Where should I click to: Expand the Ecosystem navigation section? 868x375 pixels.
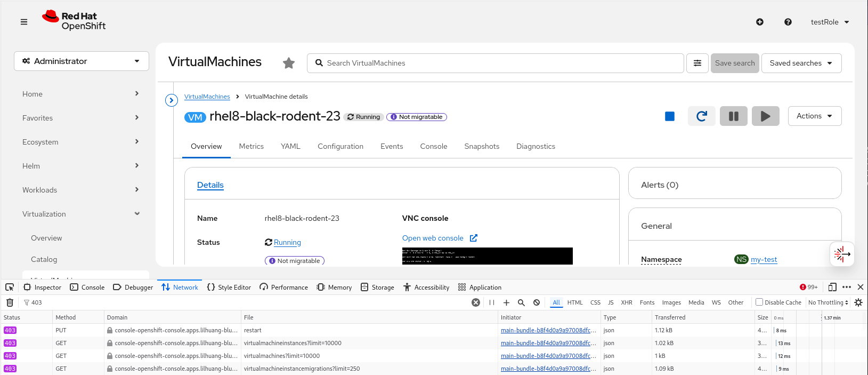[81, 142]
